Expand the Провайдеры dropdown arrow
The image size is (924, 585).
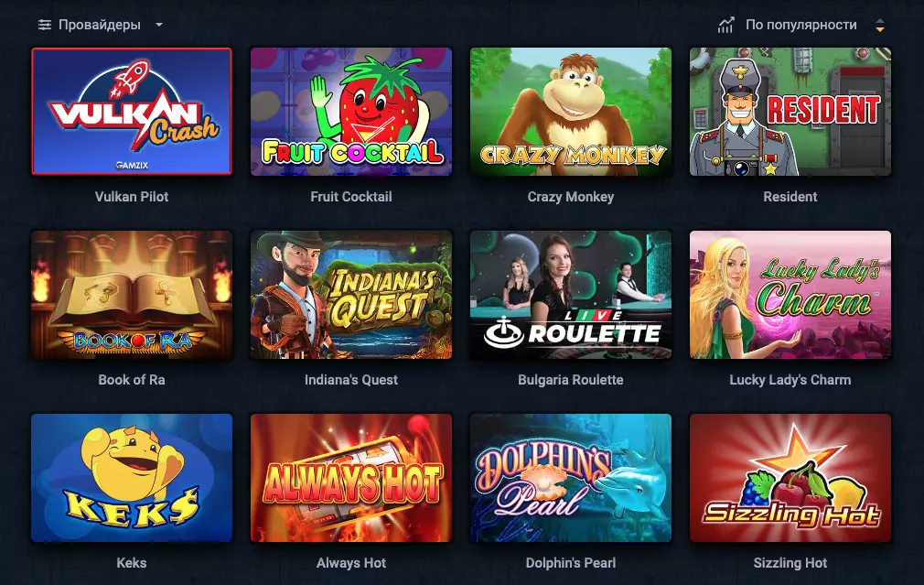158,25
